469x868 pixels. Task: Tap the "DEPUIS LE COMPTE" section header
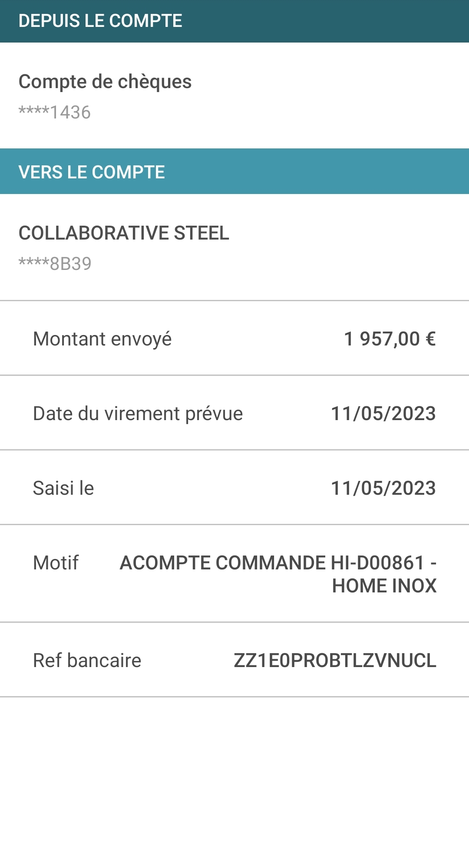click(x=100, y=21)
